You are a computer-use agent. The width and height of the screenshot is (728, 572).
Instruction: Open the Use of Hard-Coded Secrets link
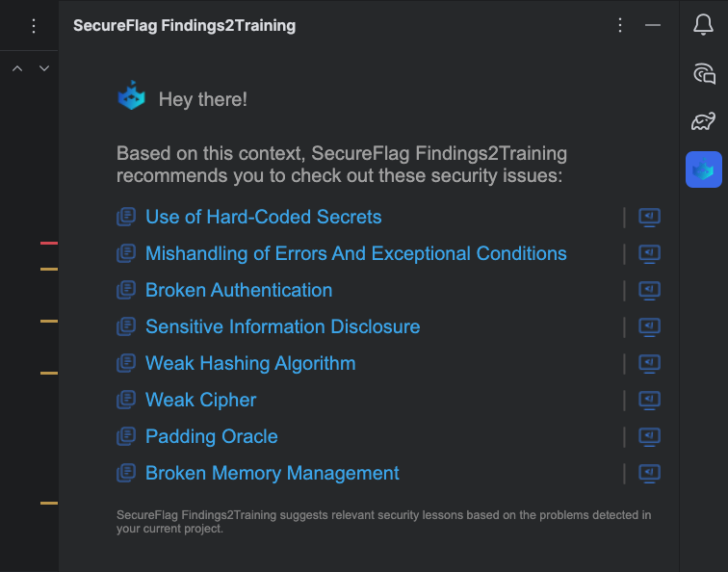pos(263,218)
